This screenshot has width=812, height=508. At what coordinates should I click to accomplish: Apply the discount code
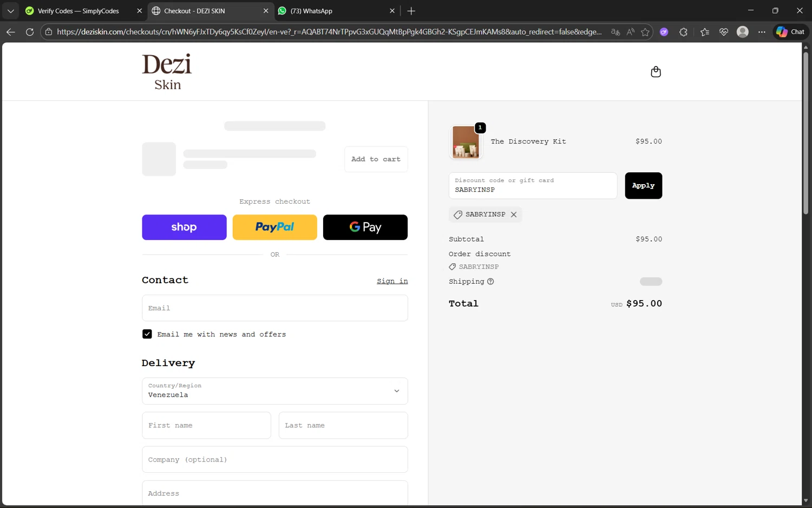pyautogui.click(x=644, y=186)
